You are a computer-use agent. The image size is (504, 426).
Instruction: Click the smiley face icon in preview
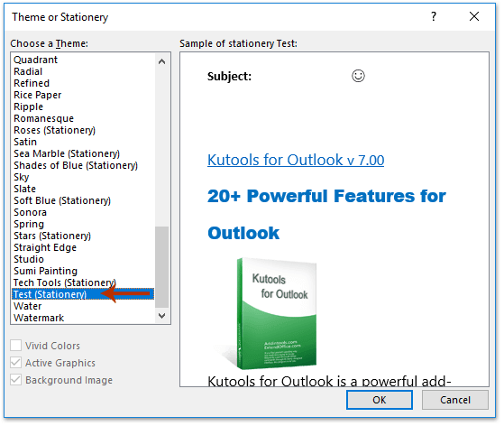(358, 76)
